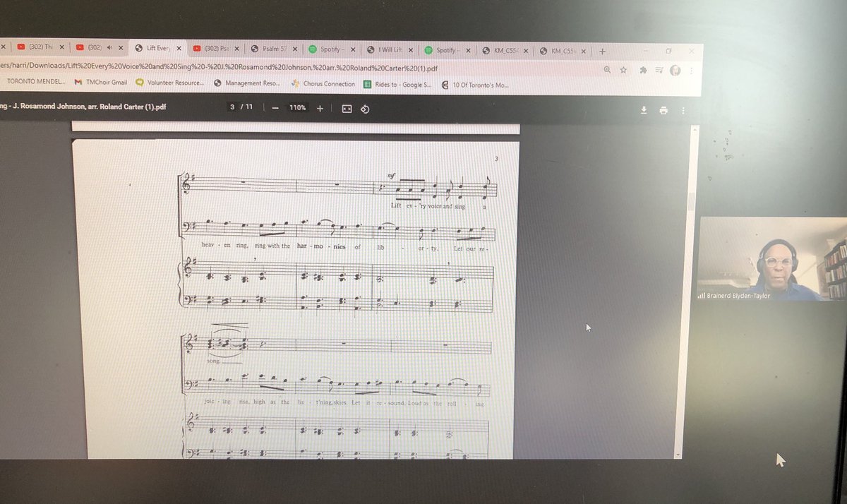Close the I Will Lift tab
This screenshot has width=847, height=504.
(411, 49)
